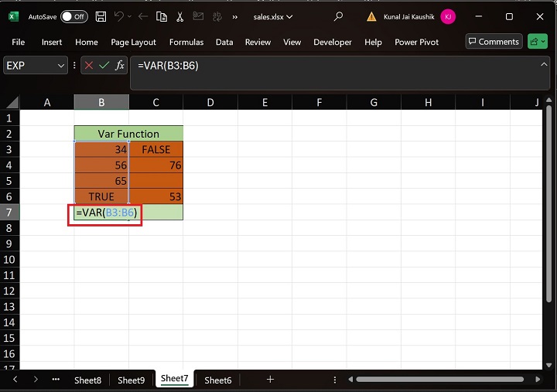Click the formula bar text =VAR(B3:B6)
The image size is (557, 392).
click(x=168, y=66)
